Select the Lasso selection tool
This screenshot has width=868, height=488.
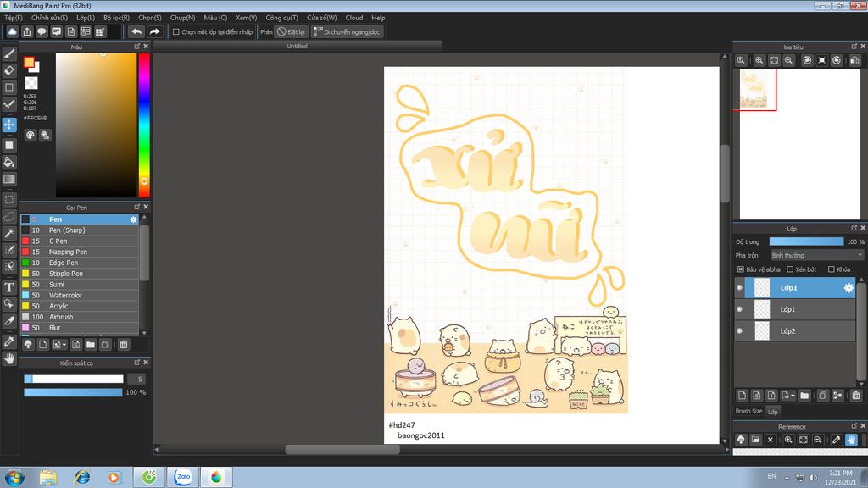tap(8, 216)
